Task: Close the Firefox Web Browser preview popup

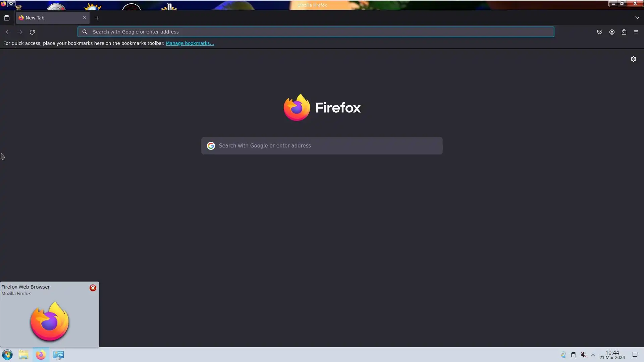Action: coord(93,288)
